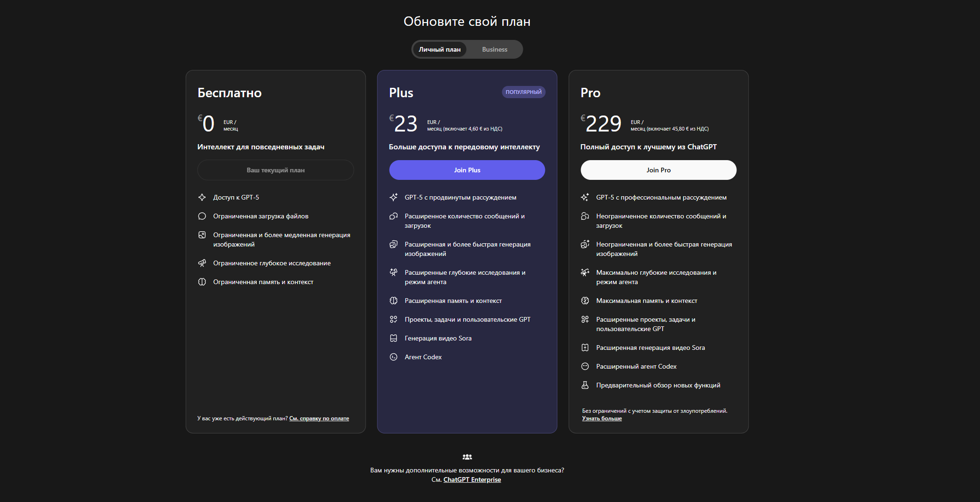980x502 pixels.
Task: Click the Join Plus button
Action: point(467,170)
